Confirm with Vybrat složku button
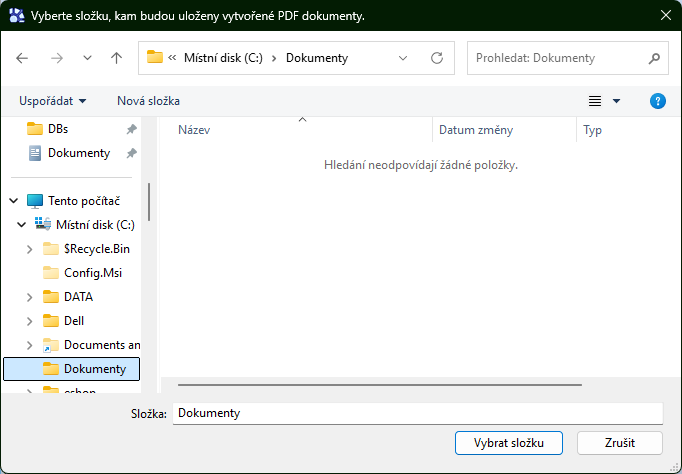This screenshot has height=474, width=682. 508,442
